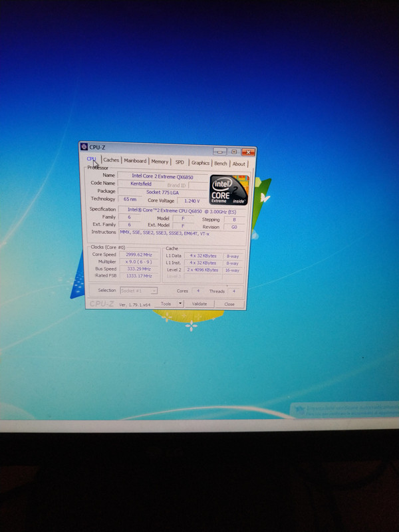Open the About tab
399x532 pixels.
(x=239, y=164)
